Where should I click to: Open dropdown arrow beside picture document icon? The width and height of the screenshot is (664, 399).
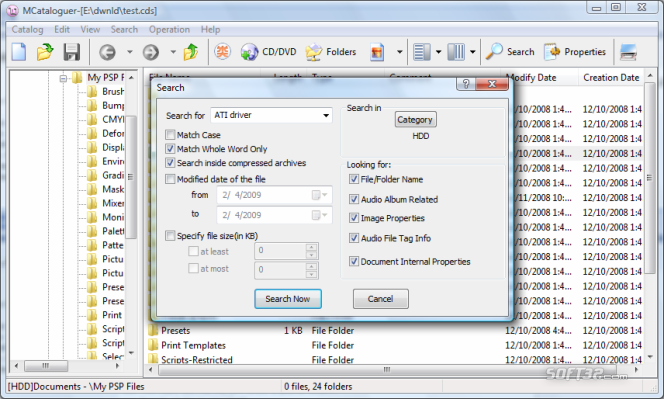(399, 52)
